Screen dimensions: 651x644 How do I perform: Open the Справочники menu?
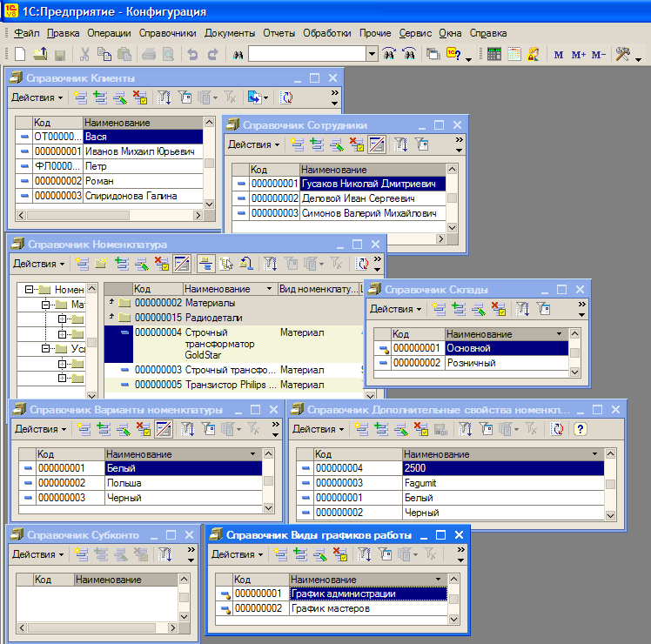coord(169,33)
